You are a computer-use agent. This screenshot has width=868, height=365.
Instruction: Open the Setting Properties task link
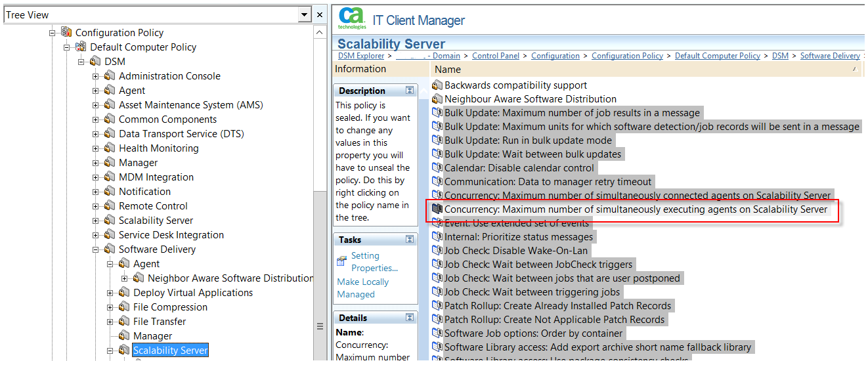point(374,262)
